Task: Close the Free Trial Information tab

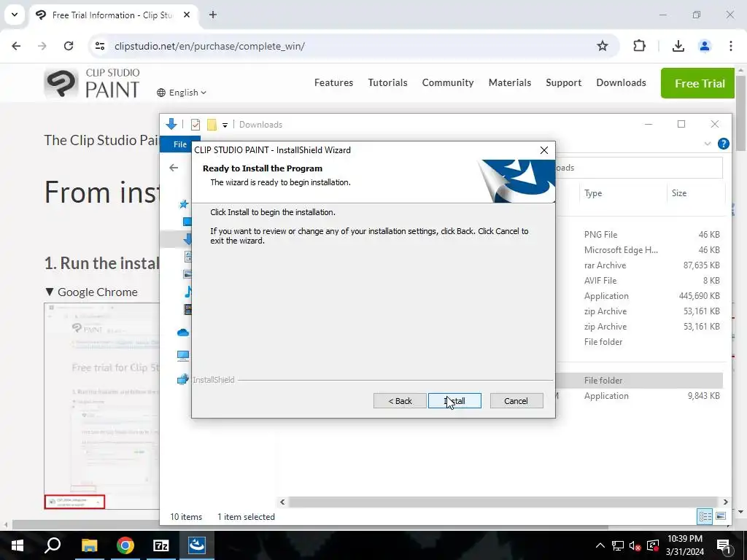Action: point(187,15)
